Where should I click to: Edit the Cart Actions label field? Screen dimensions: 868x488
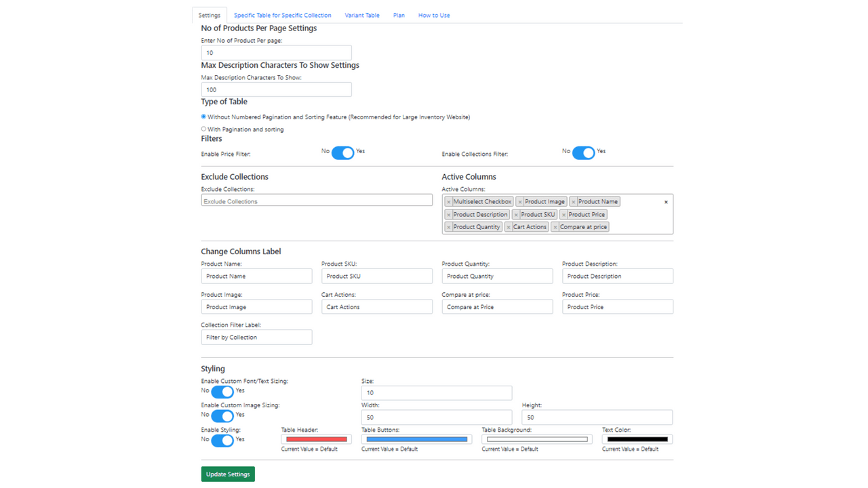point(377,307)
